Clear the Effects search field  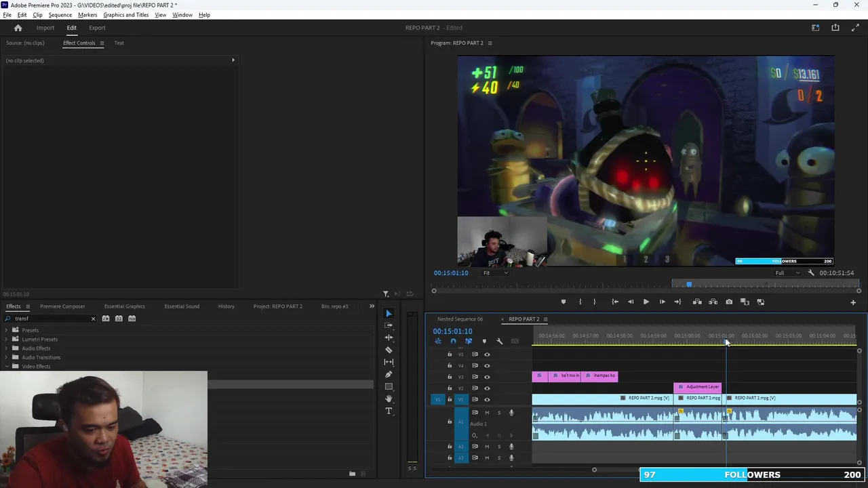(93, 319)
